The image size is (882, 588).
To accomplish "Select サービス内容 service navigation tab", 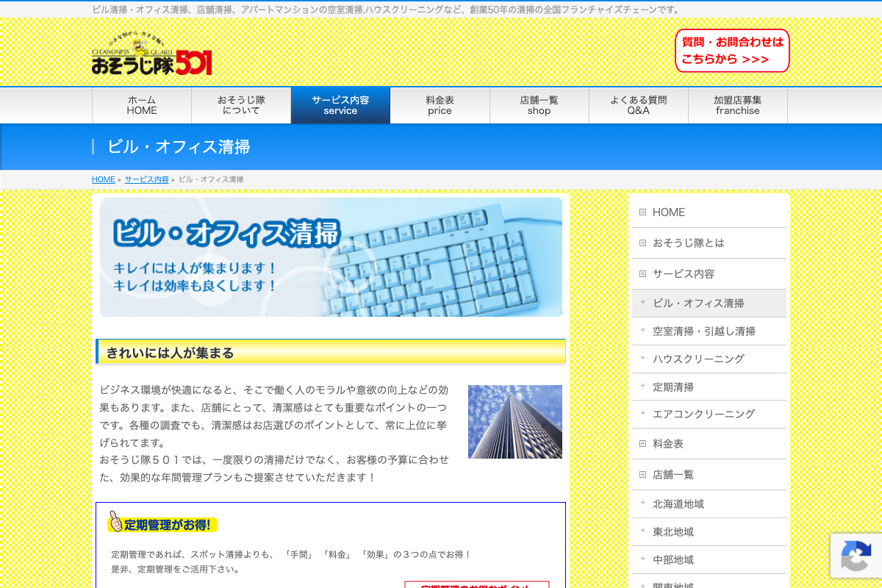I will tap(340, 105).
